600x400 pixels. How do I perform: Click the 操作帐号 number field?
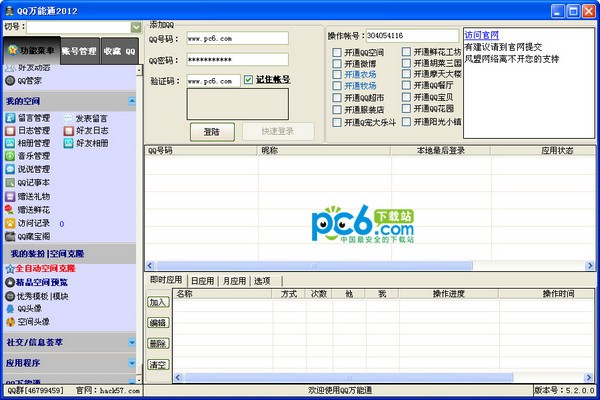412,36
